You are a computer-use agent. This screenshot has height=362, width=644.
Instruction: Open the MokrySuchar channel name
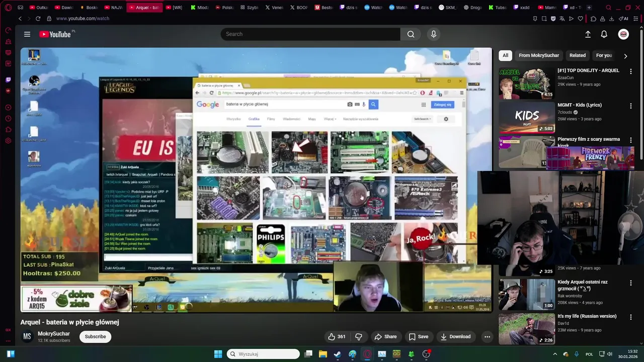click(54, 334)
